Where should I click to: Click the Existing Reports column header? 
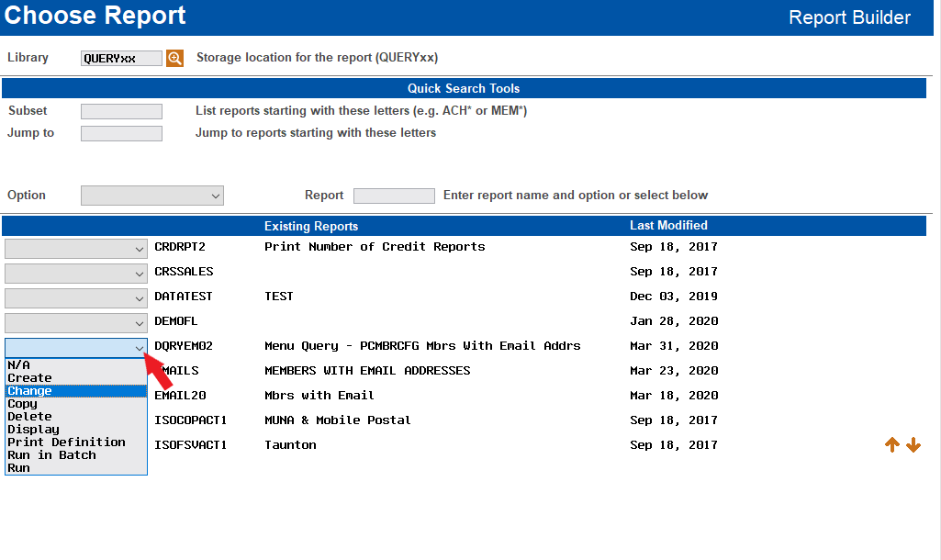click(x=311, y=226)
